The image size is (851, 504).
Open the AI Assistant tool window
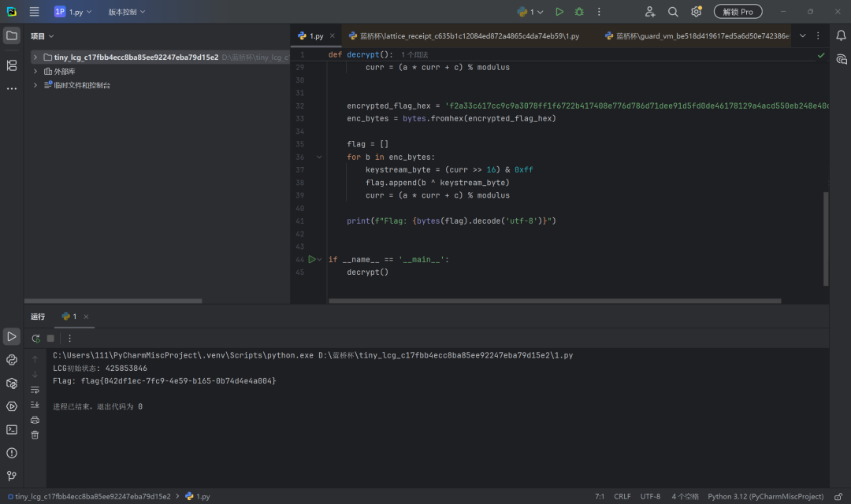pyautogui.click(x=842, y=59)
